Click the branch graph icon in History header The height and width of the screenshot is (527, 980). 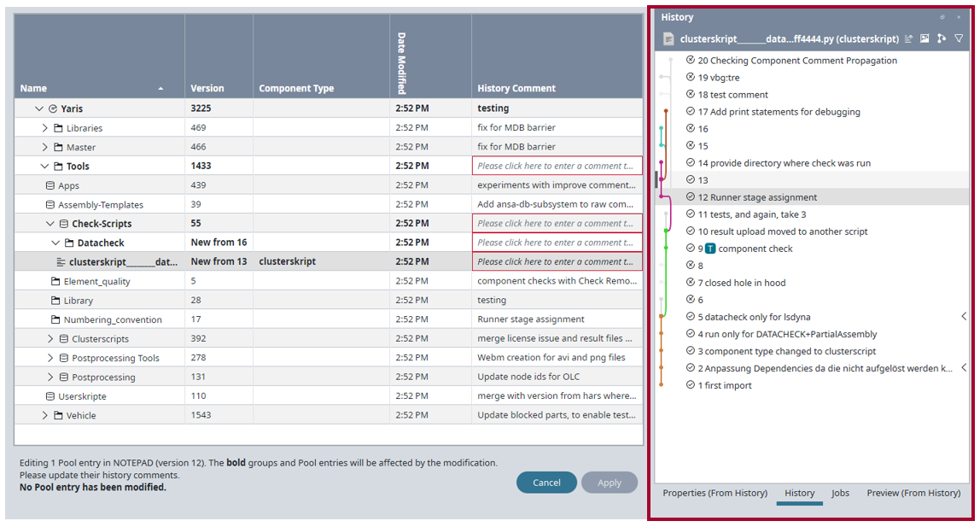tap(942, 38)
